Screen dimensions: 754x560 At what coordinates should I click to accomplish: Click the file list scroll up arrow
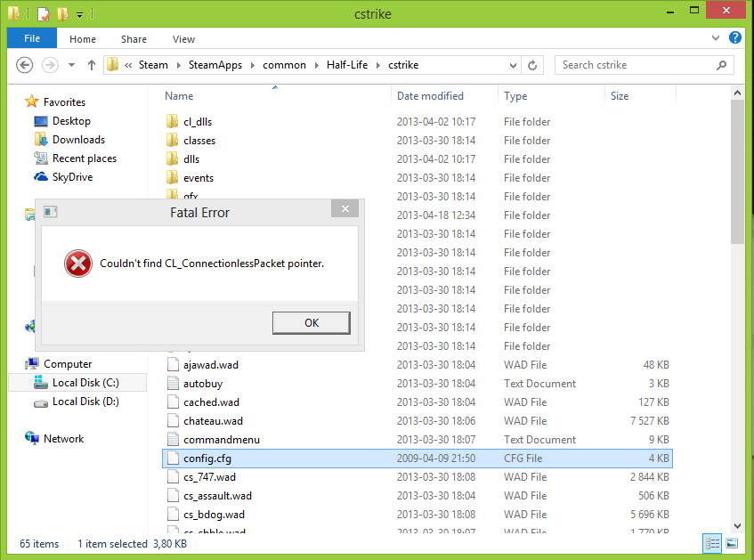pos(737,93)
